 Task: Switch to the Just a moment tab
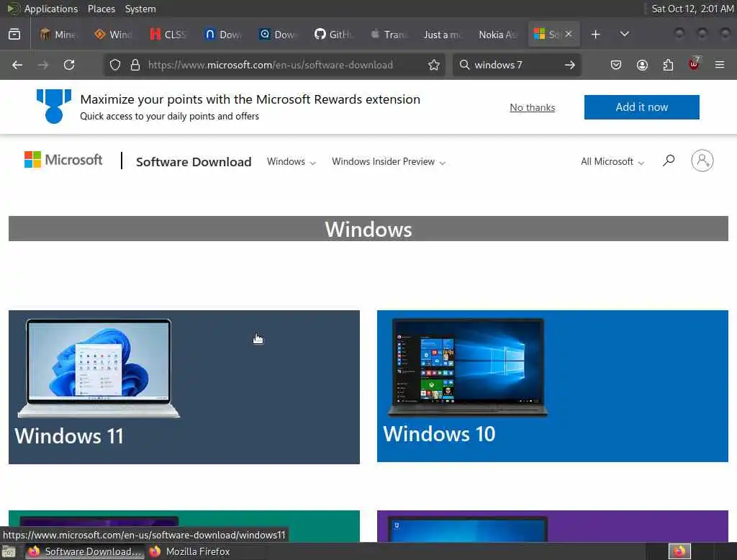[443, 35]
